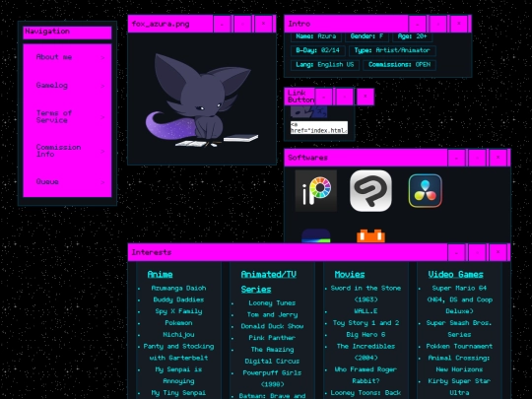Click the purple fox artwork image
Viewport: 532px width, 399px height.
point(202,100)
